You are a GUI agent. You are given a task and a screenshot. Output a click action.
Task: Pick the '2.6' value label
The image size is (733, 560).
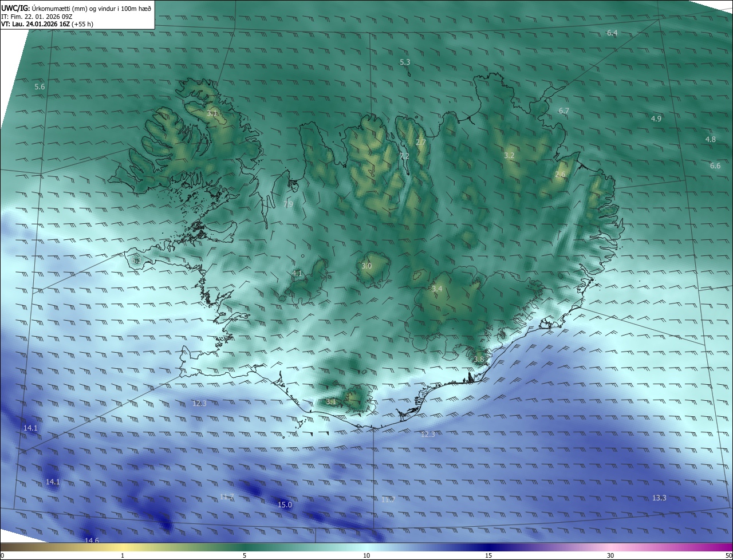[560, 175]
